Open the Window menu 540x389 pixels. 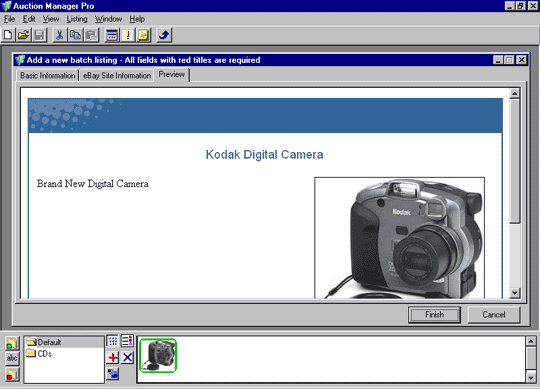(108, 19)
